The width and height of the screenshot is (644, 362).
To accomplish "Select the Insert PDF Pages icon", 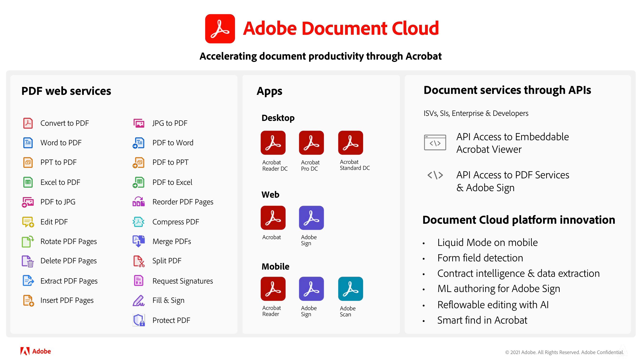I will point(28,300).
